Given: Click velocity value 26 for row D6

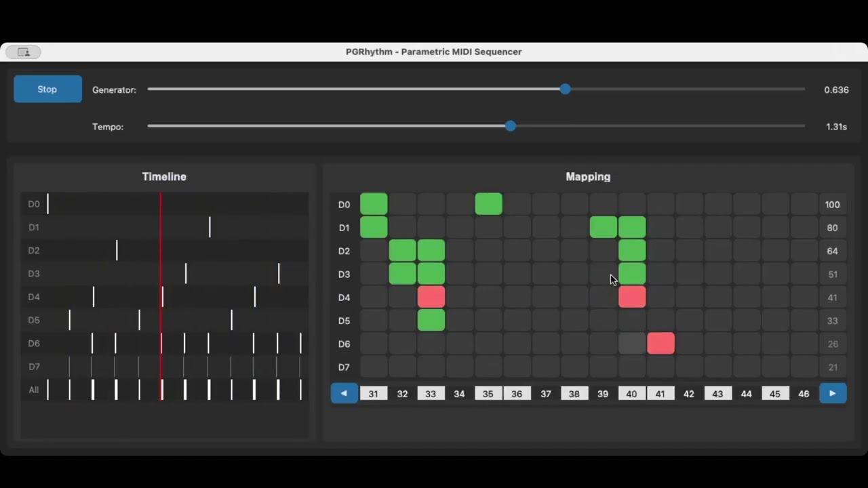Looking at the screenshot, I should click(832, 344).
